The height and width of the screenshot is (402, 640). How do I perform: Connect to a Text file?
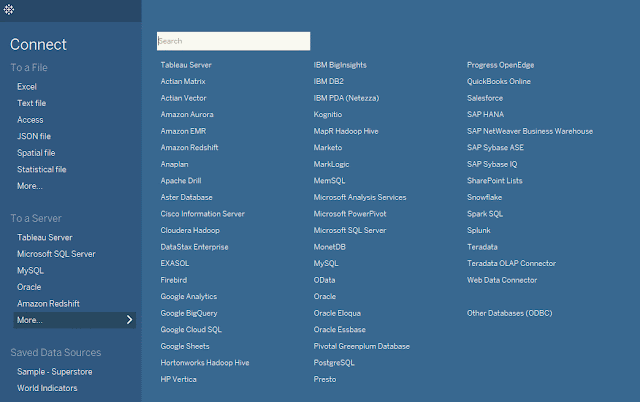pos(31,103)
